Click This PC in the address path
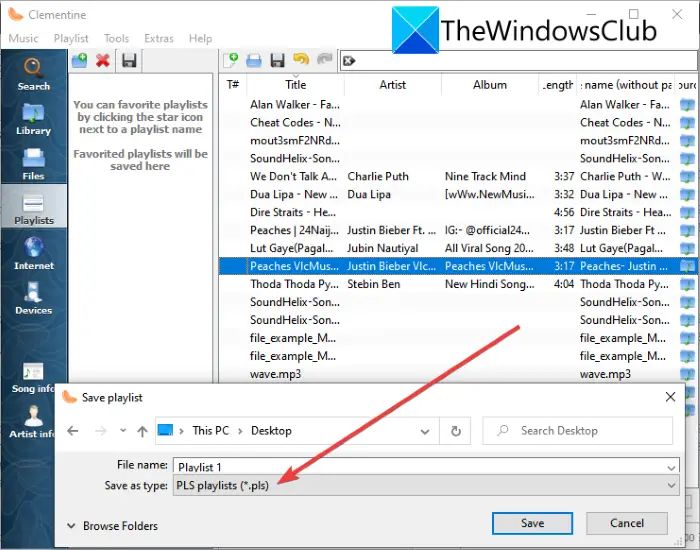The image size is (700, 550). tap(211, 431)
